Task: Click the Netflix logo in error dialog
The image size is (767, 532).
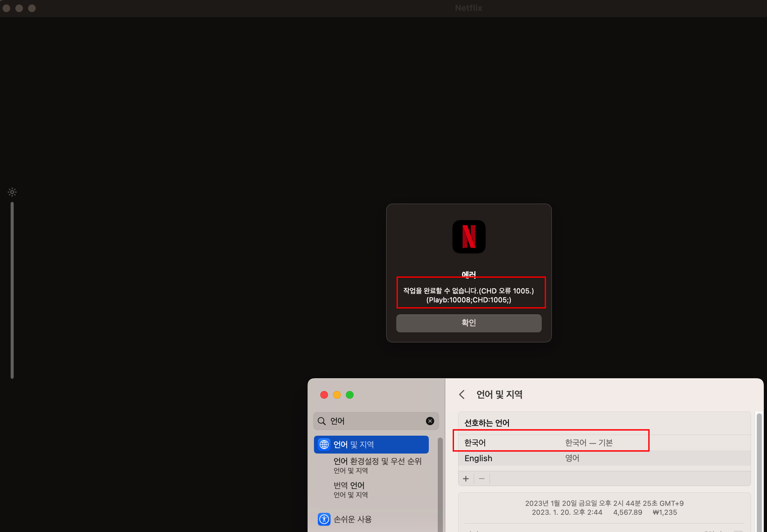Action: click(x=469, y=237)
